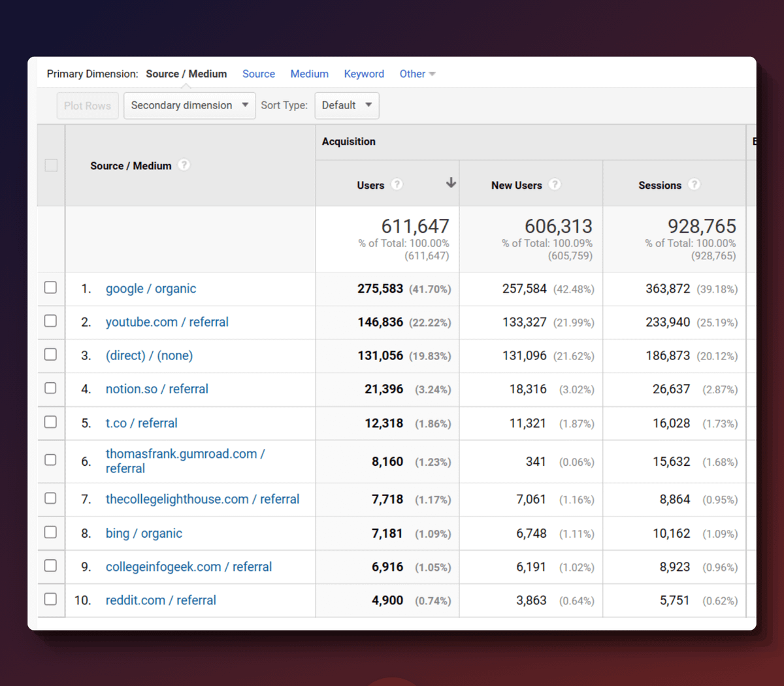Click the Source / Medium column header
This screenshot has height=686, width=784.
click(x=131, y=166)
